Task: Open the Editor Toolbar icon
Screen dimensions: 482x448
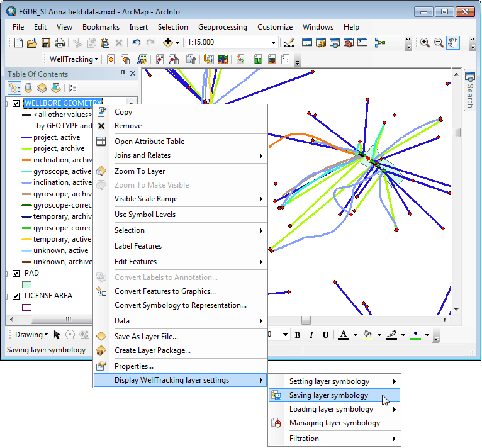Action: (x=289, y=43)
